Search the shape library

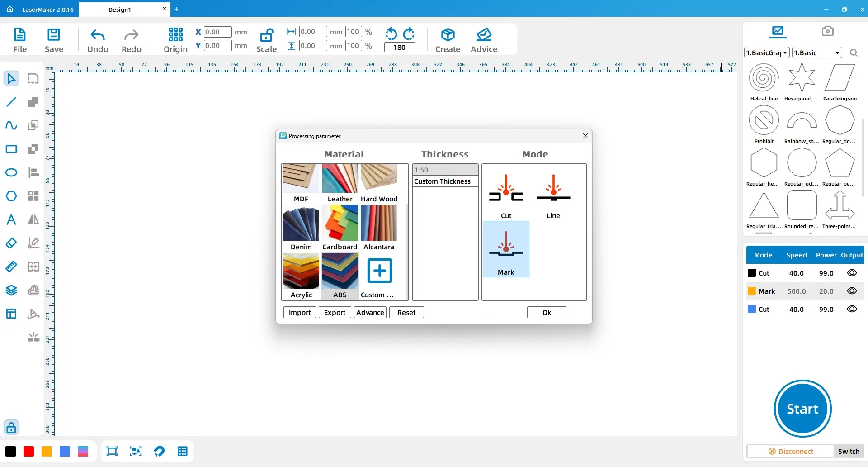point(854,53)
